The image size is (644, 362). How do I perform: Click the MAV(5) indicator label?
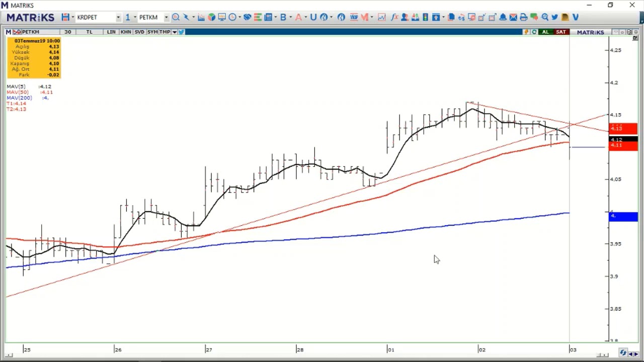tap(16, 86)
